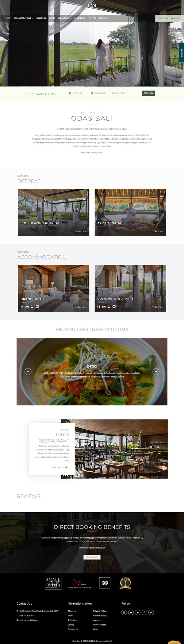184x644 pixels.
Task: Open the Soulblazing Retreat card
Action: point(54,212)
